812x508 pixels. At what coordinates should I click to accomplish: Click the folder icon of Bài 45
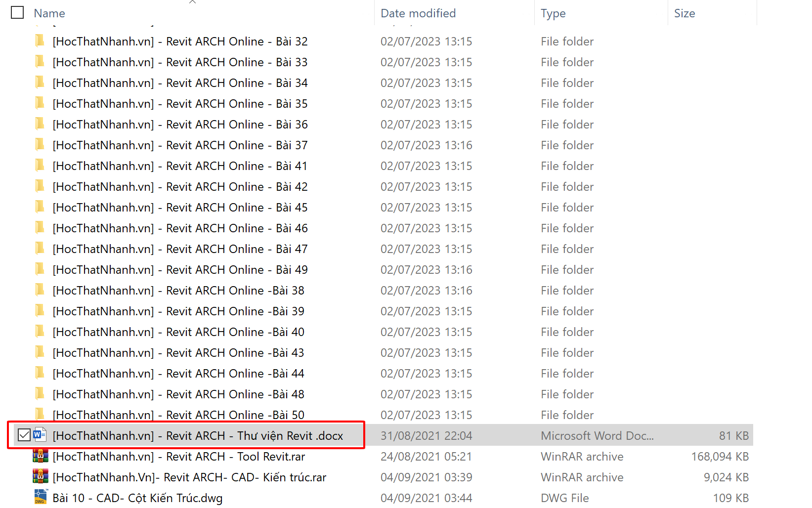[x=40, y=207]
